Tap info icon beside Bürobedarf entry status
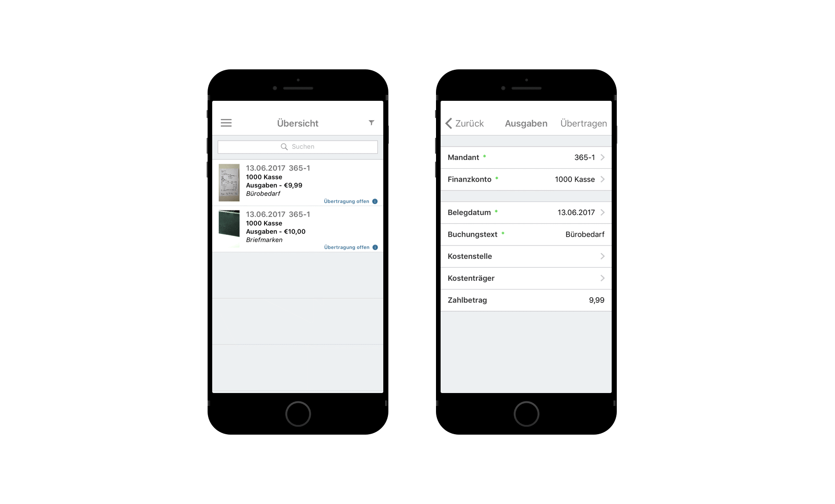Screen dimensions: 835x504 (x=375, y=201)
